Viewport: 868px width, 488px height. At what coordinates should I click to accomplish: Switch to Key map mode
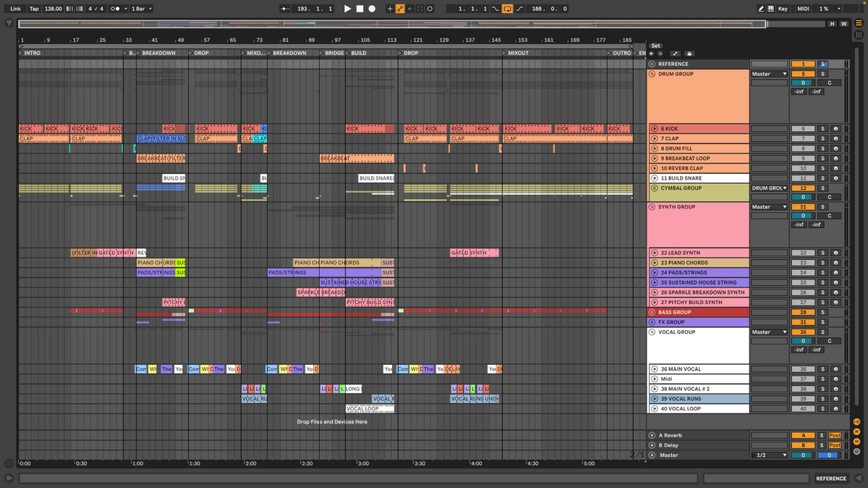point(783,9)
